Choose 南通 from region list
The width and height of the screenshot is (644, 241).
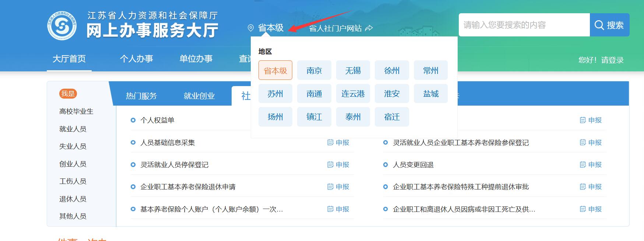(314, 93)
